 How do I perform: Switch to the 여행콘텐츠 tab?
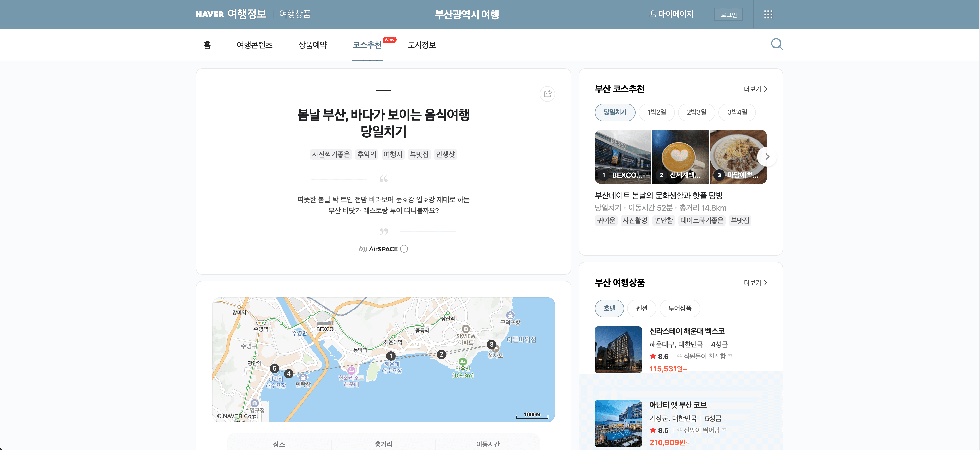[255, 45]
